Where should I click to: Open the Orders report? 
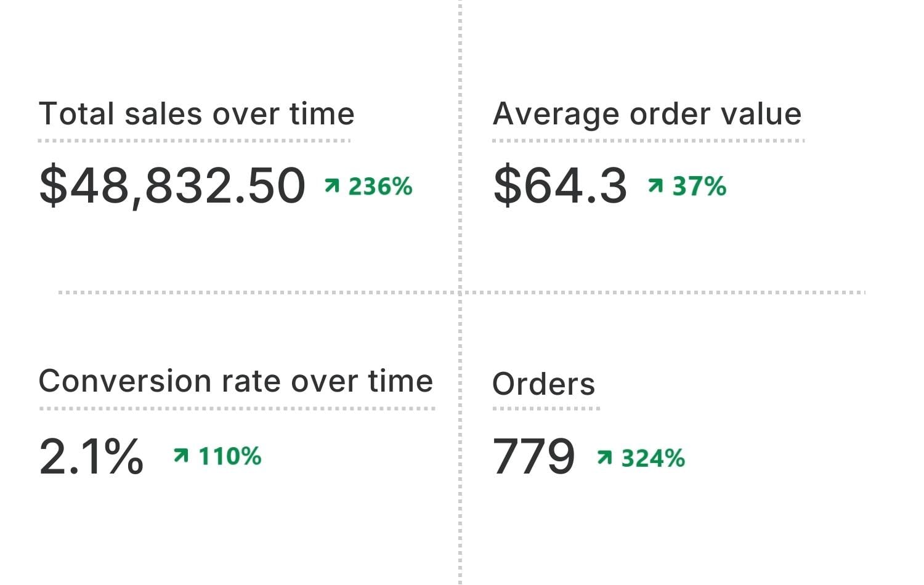(543, 384)
